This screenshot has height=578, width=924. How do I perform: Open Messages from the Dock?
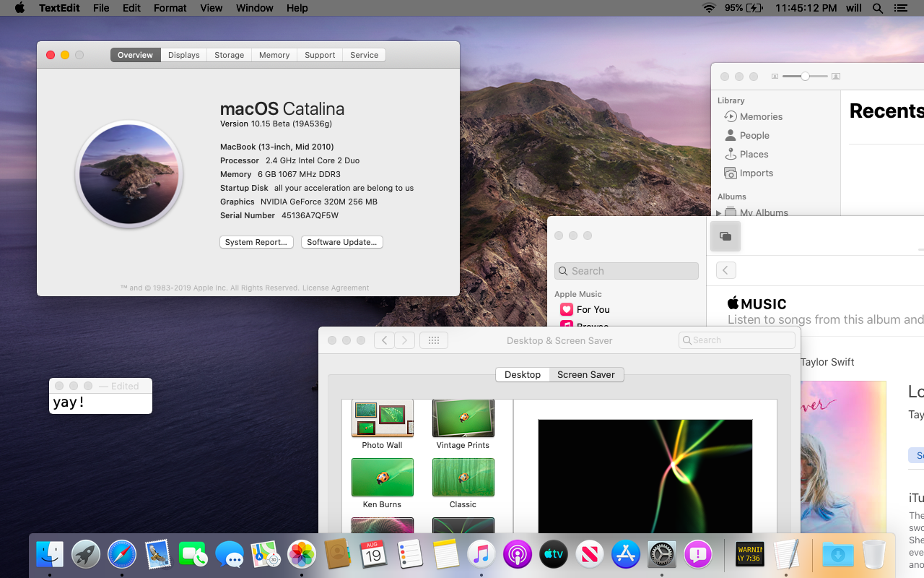point(230,554)
